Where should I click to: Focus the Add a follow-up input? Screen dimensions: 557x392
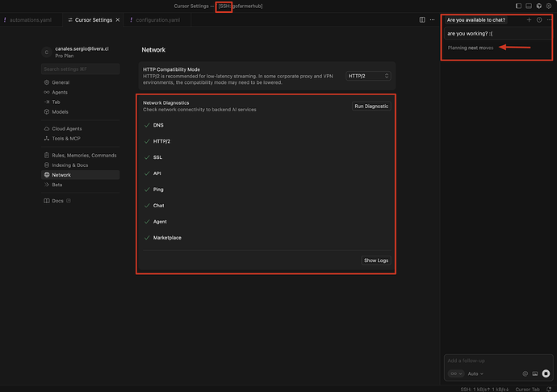498,361
